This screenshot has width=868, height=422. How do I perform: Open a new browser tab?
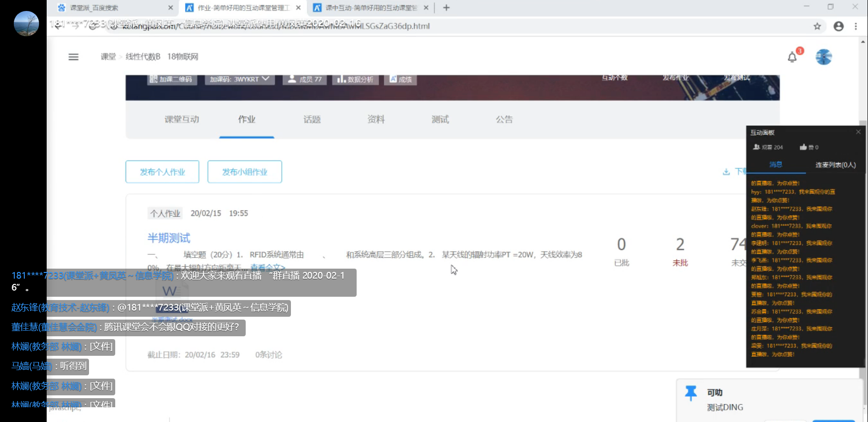(x=446, y=8)
